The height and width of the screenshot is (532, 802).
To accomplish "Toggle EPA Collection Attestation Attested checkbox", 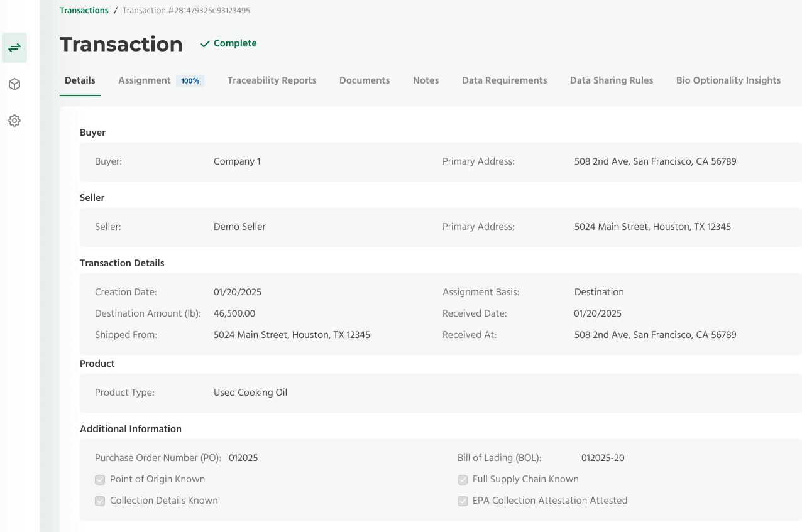I will (x=463, y=501).
